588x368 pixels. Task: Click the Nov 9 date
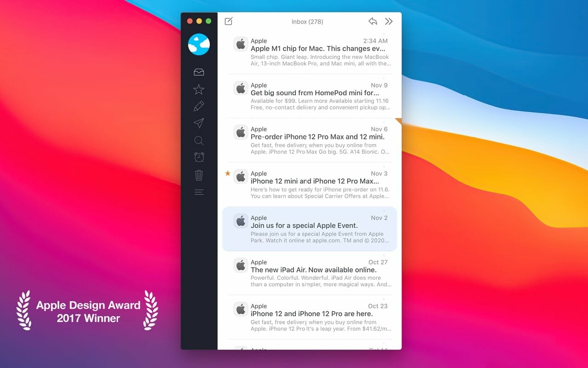(x=379, y=85)
